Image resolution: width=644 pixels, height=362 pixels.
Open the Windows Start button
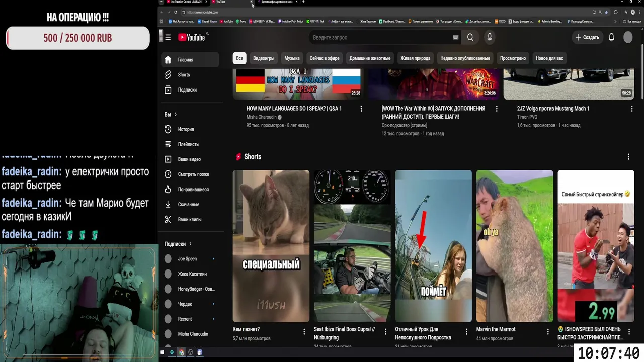(x=162, y=352)
